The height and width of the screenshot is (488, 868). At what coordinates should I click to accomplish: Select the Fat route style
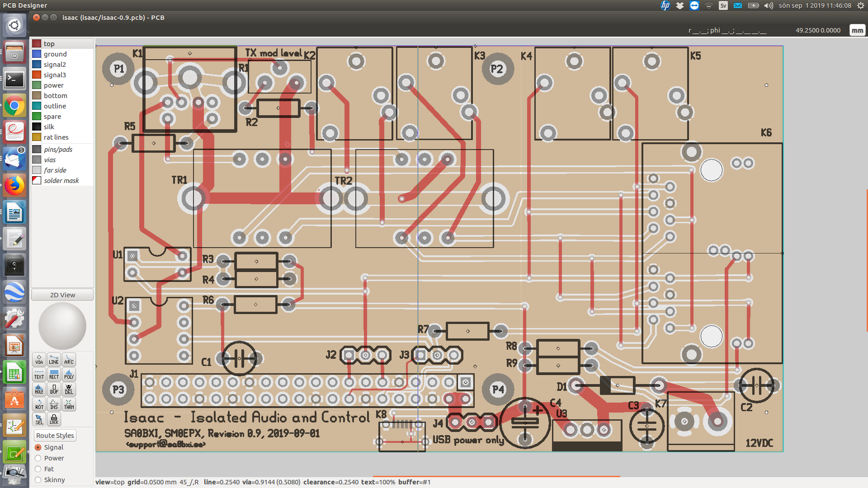38,469
